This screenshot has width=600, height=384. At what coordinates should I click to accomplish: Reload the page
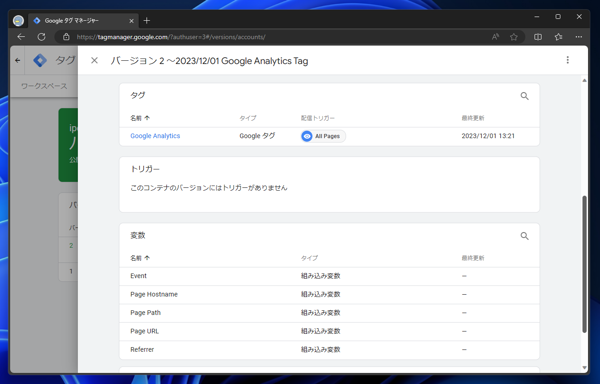[x=41, y=37]
